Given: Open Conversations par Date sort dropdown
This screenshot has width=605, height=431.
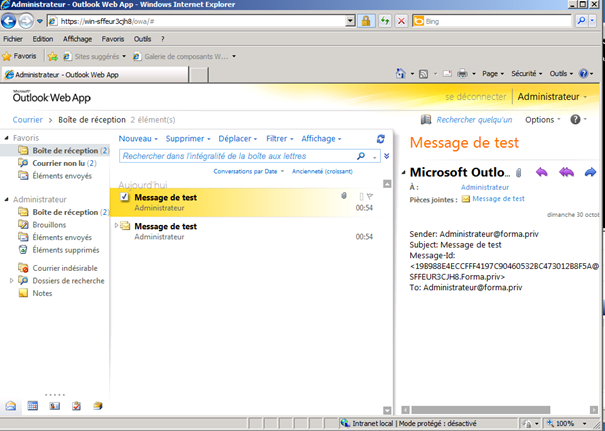Looking at the screenshot, I should point(248,171).
